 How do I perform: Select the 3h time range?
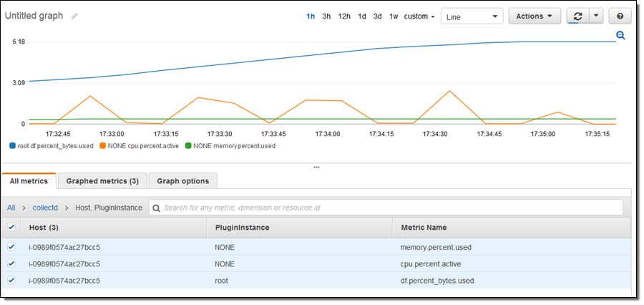pyautogui.click(x=326, y=16)
